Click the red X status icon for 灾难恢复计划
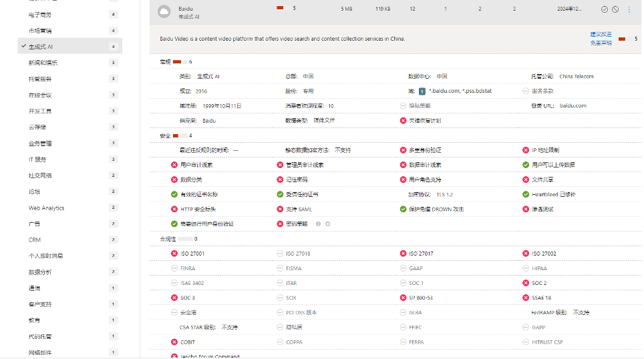Image resolution: width=644 pixels, height=359 pixels. [403, 121]
